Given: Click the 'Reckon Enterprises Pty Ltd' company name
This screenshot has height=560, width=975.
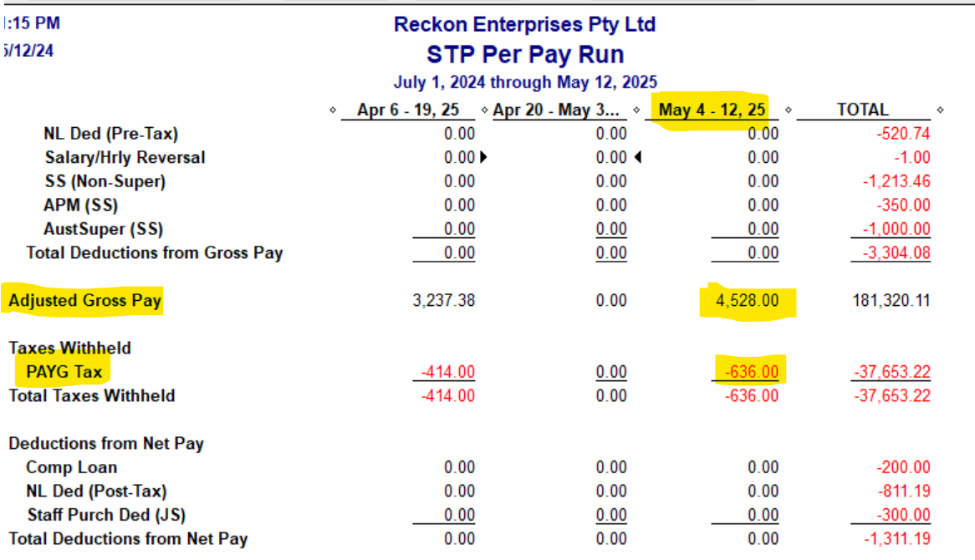Looking at the screenshot, I should click(x=525, y=24).
